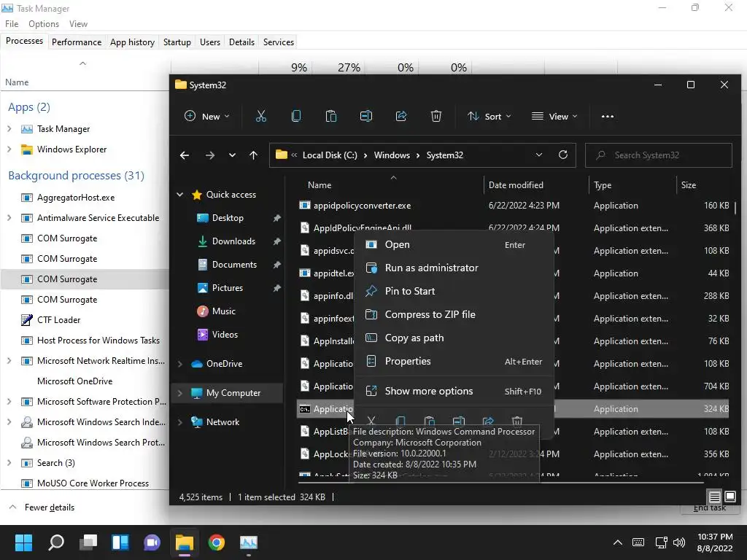Open Downloads in Quick access

point(233,241)
